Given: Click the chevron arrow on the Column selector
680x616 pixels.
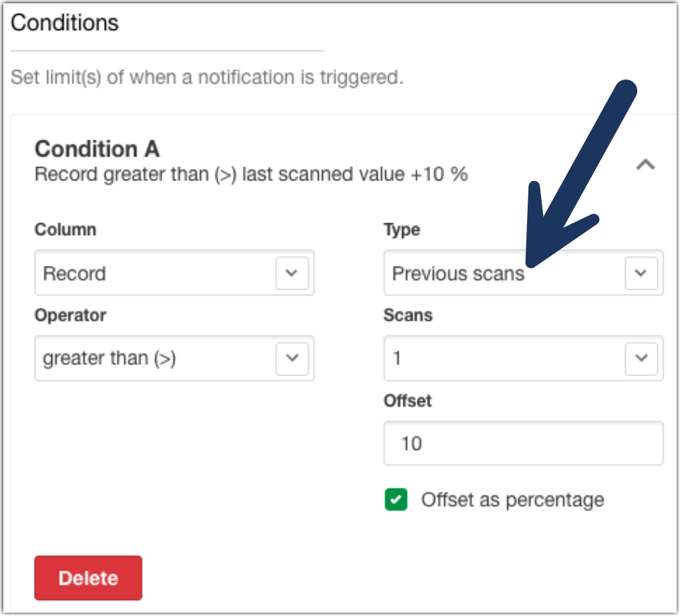Looking at the screenshot, I should [292, 273].
